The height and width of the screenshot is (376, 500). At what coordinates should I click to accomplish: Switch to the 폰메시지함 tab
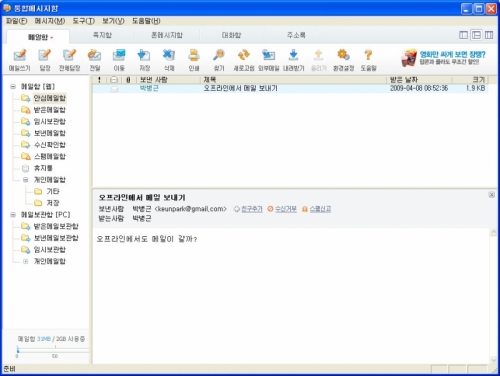tap(167, 35)
